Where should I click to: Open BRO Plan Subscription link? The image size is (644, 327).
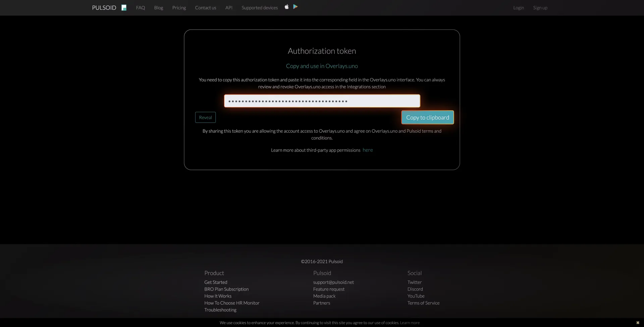click(226, 289)
